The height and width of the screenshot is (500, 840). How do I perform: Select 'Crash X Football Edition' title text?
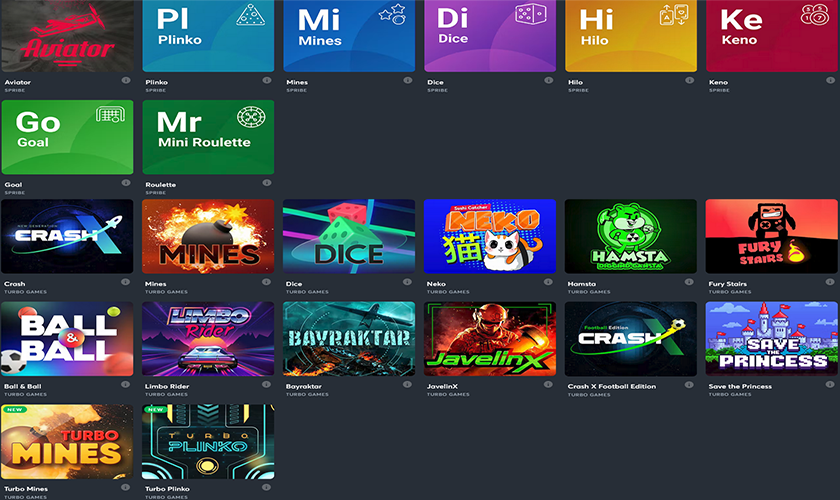tap(612, 386)
